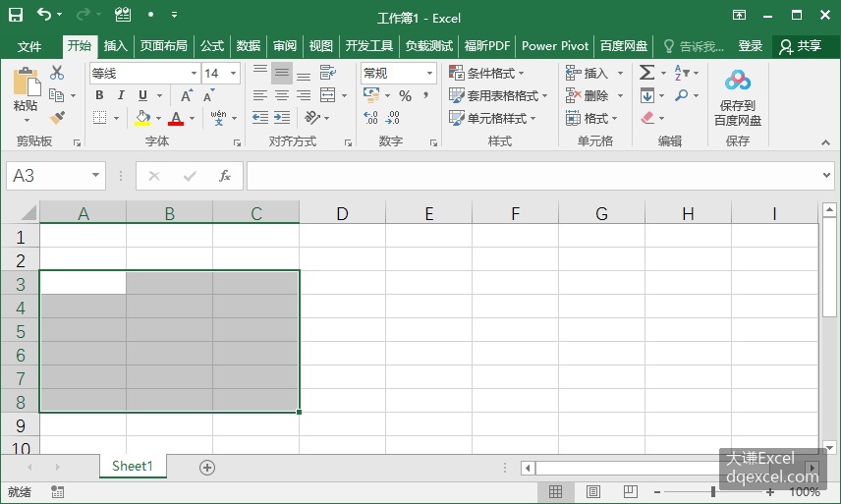This screenshot has width=841, height=504.
Task: Switch to the 插入 ribbon tab
Action: tap(115, 46)
